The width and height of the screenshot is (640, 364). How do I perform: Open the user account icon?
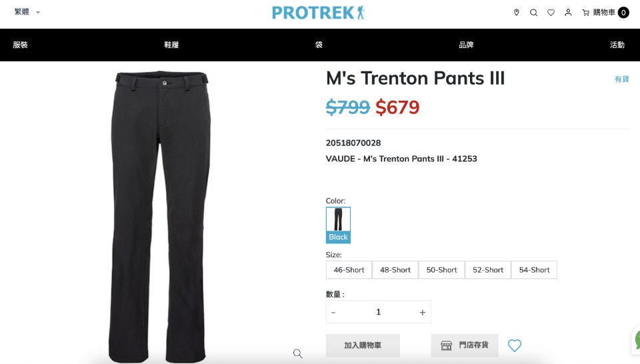[x=568, y=13]
